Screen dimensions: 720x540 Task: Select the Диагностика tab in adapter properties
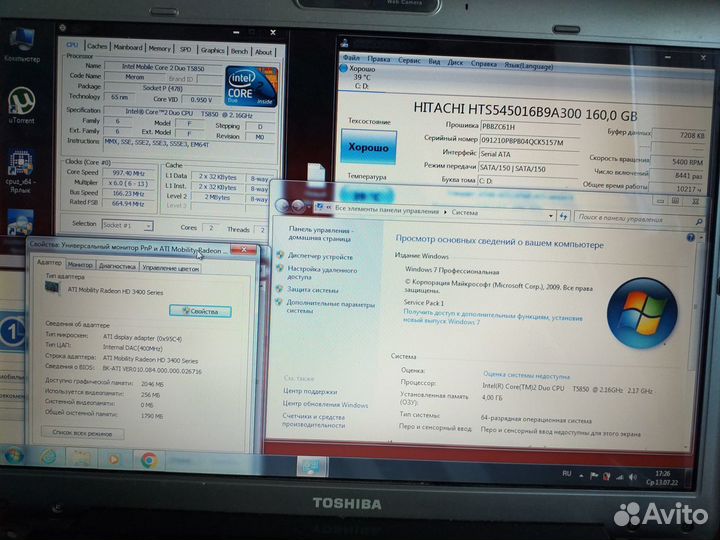[117, 266]
